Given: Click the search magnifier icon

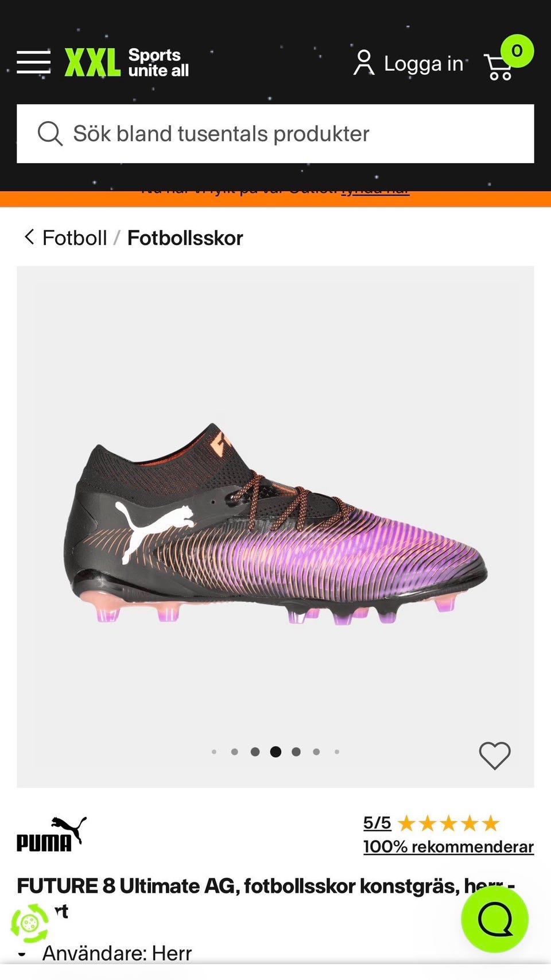Looking at the screenshot, I should (x=50, y=134).
